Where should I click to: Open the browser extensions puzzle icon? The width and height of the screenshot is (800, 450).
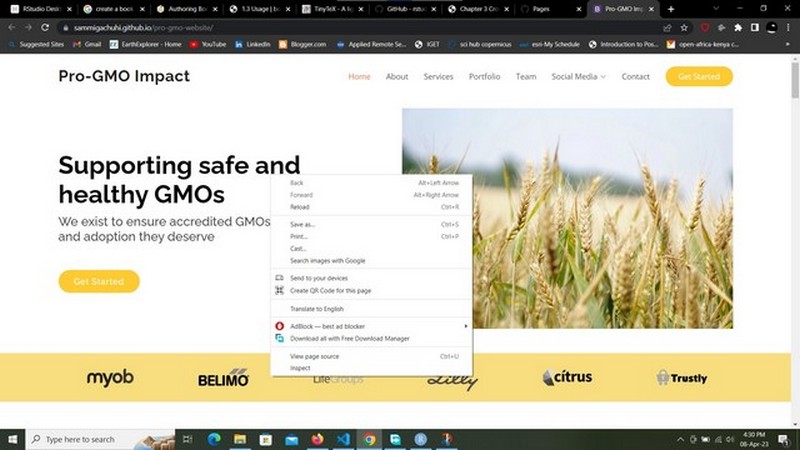(x=738, y=27)
